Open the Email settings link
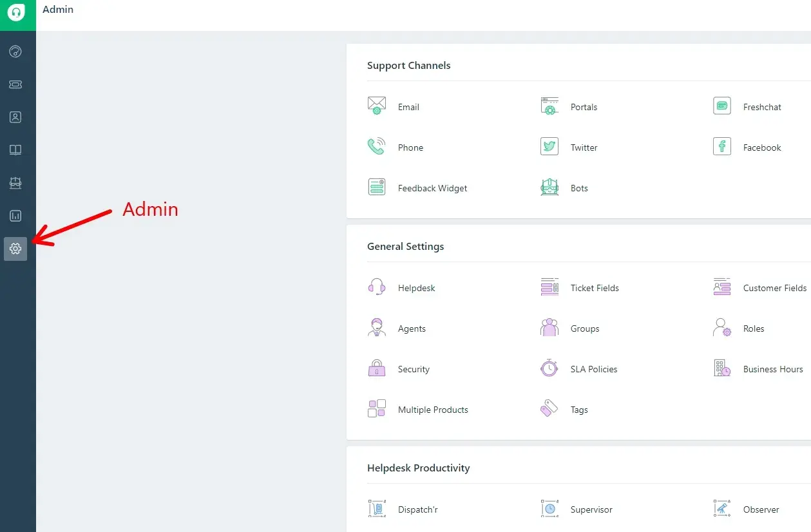This screenshot has height=532, width=811. click(408, 107)
